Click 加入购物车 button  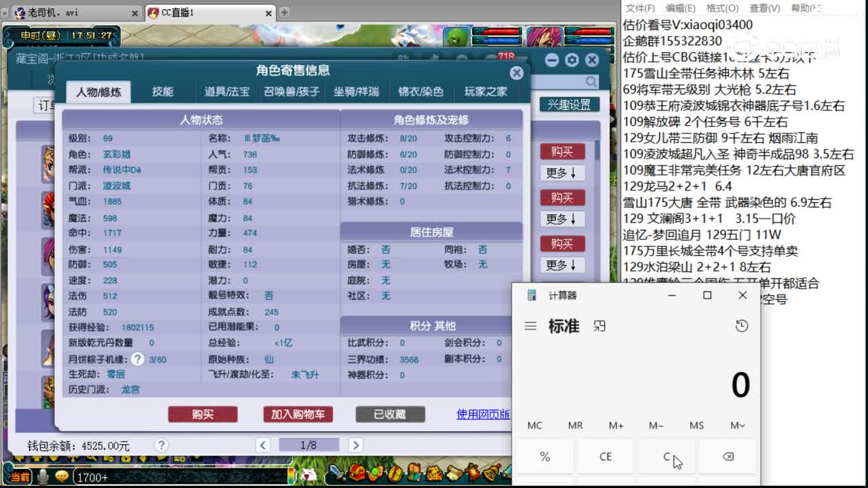click(298, 414)
